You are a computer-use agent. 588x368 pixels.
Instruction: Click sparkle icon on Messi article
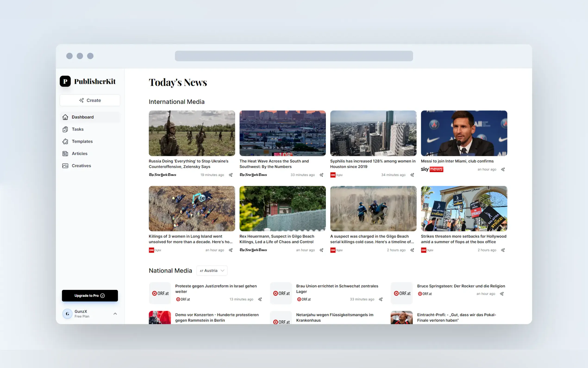[503, 169]
